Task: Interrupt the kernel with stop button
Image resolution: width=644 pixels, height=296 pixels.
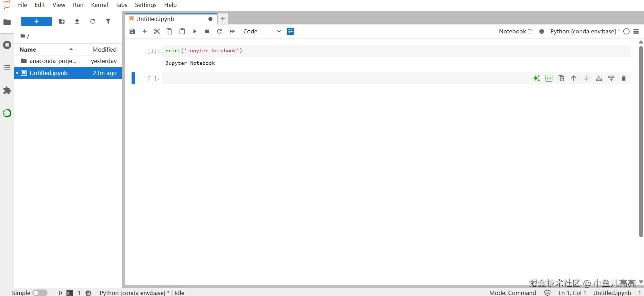Action: pyautogui.click(x=207, y=31)
